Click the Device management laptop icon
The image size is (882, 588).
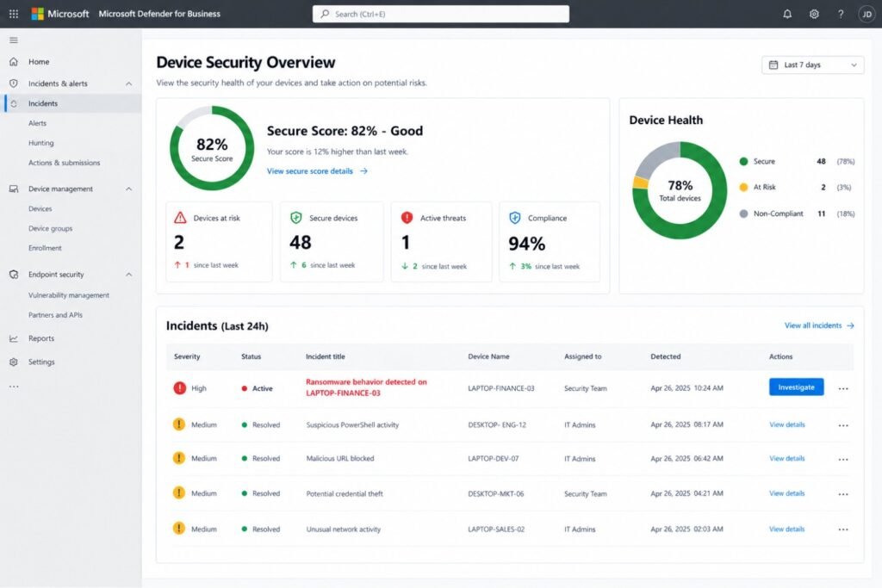point(14,189)
